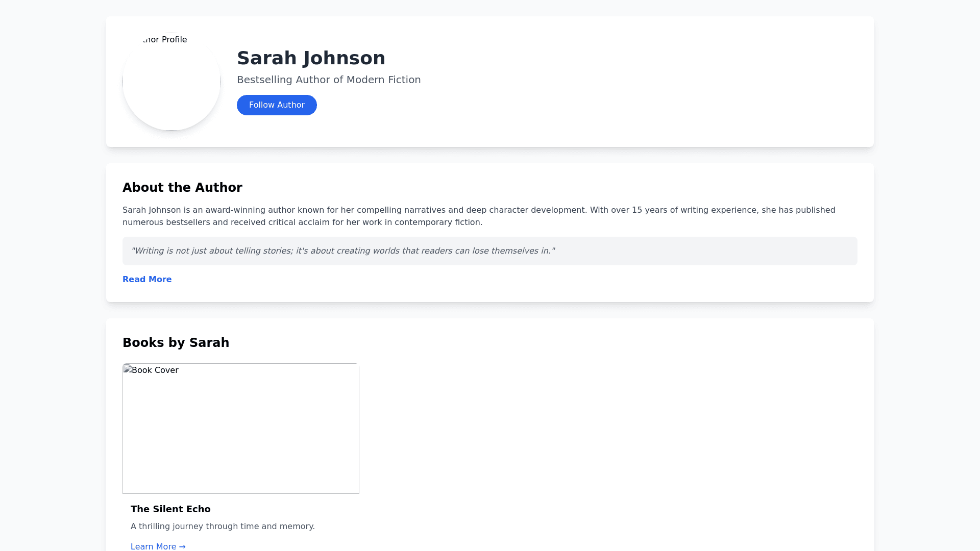Click the About the Author heading
This screenshot has height=551, width=980.
pos(182,188)
